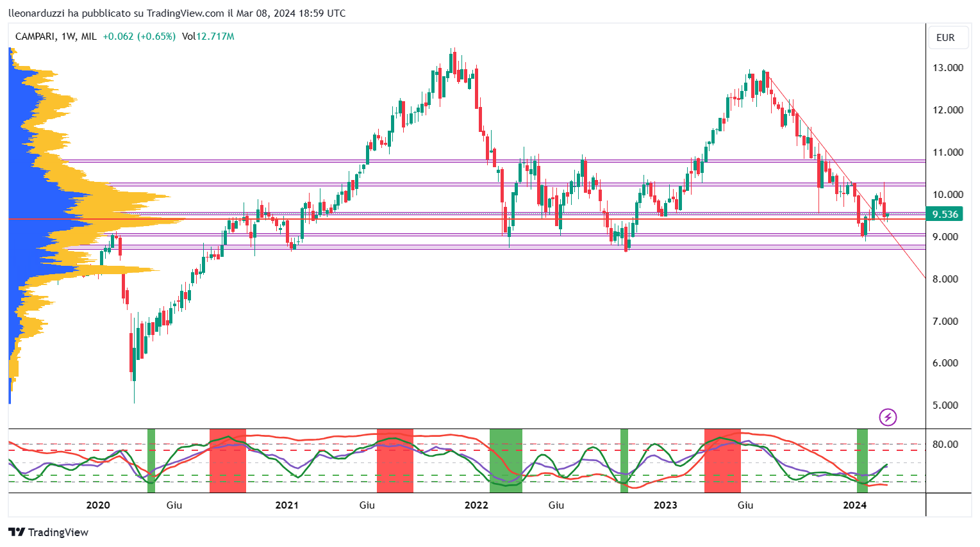
Task: Click the Giu label after 2021
Action: tap(367, 505)
